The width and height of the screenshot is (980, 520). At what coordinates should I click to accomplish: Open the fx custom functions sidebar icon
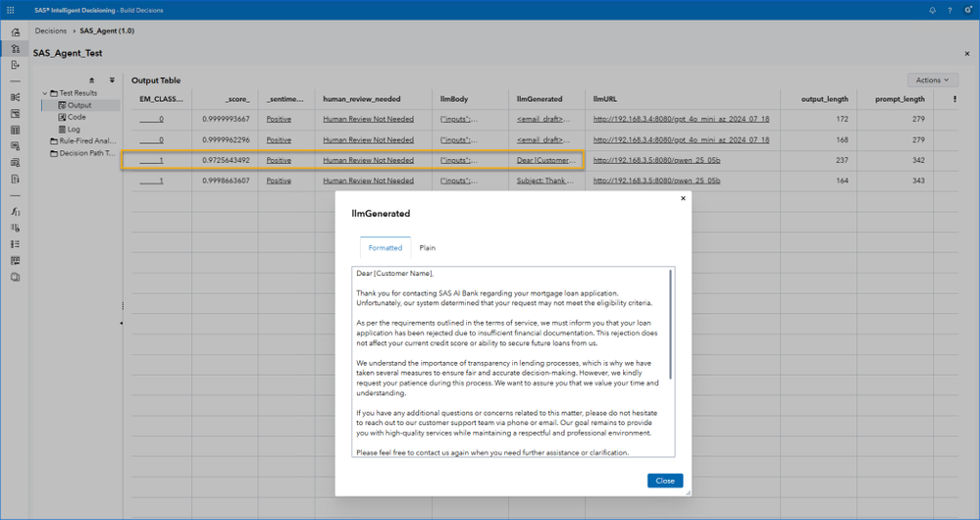pyautogui.click(x=15, y=211)
